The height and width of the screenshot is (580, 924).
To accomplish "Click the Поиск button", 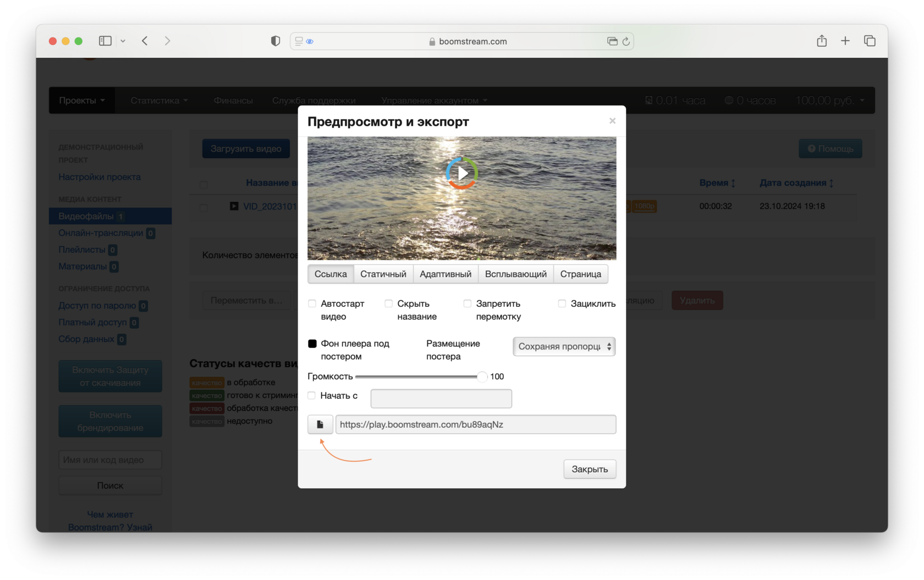I will [110, 485].
